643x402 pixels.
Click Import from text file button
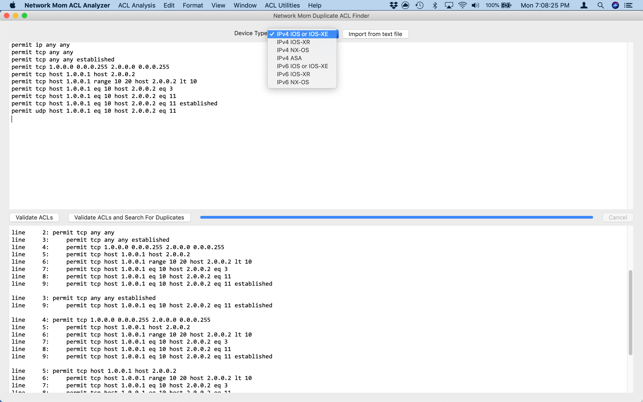tap(375, 34)
